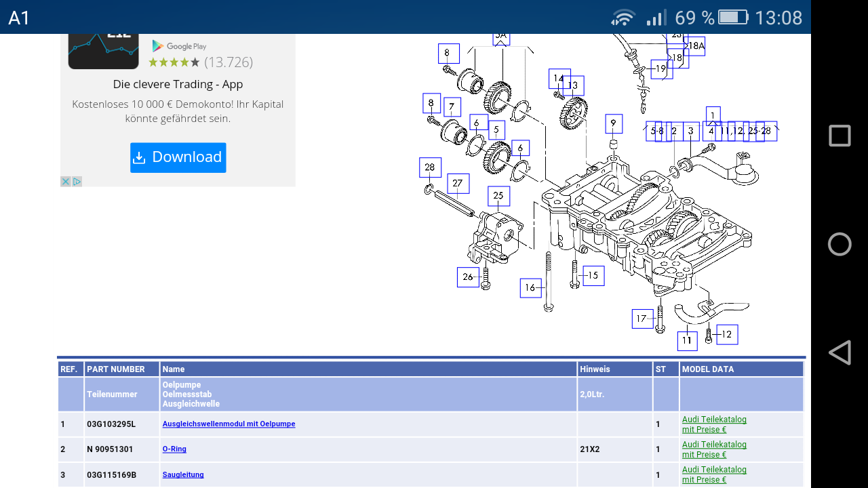Navigate back with the triangle navigation button

[x=839, y=352]
